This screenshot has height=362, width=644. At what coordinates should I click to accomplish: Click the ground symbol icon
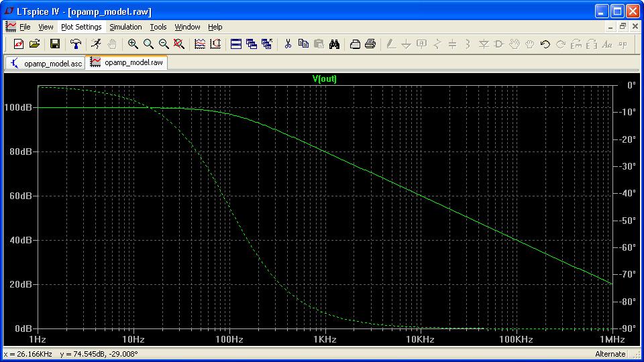407,44
